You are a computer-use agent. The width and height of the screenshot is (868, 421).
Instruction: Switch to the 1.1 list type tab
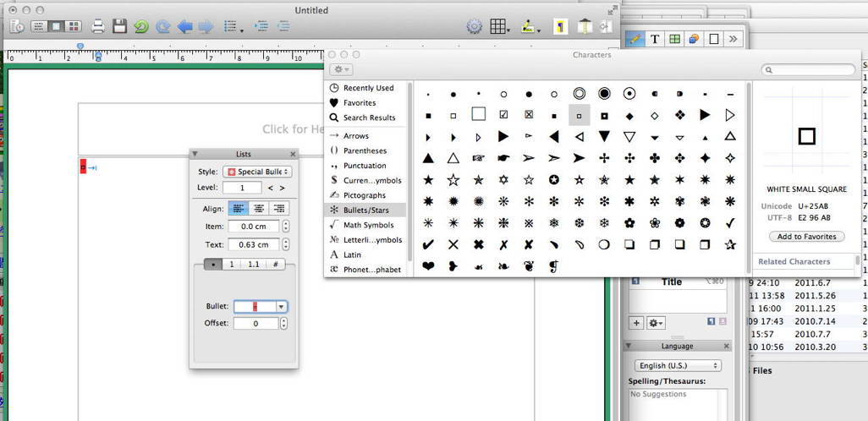253,265
